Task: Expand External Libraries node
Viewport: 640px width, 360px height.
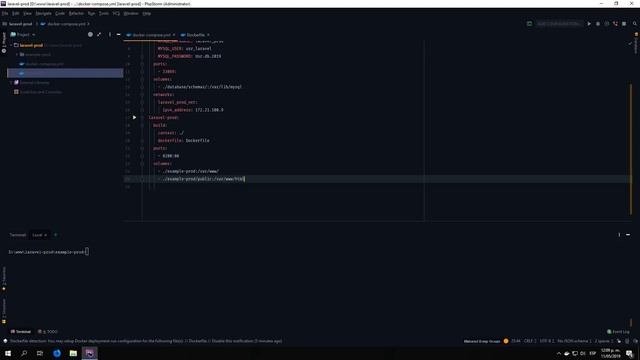Action: (x=11, y=82)
